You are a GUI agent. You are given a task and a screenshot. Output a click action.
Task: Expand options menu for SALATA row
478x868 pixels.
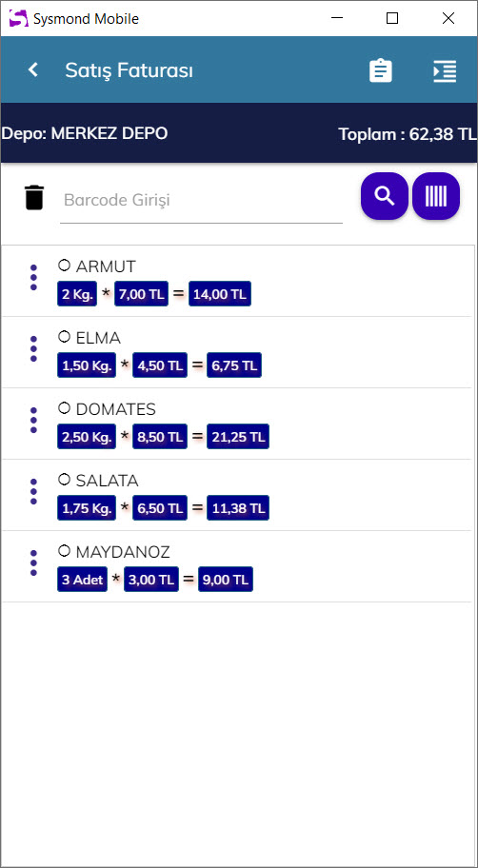(33, 491)
